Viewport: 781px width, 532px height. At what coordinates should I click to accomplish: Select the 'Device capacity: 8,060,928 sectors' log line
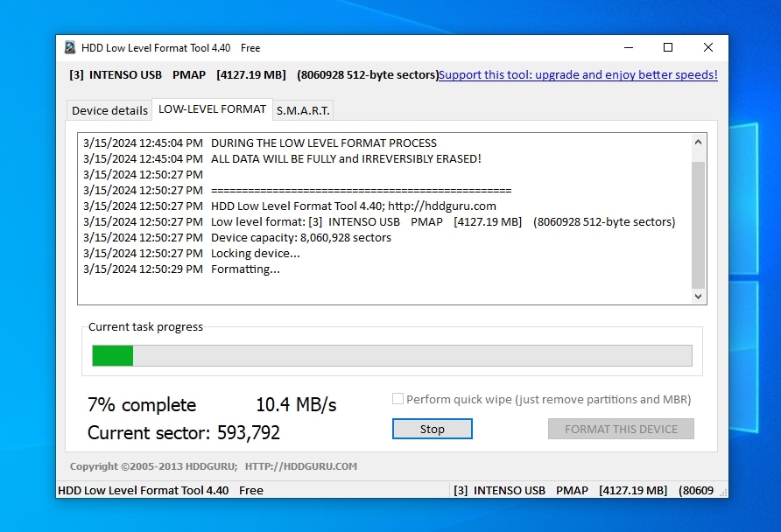[237, 237]
